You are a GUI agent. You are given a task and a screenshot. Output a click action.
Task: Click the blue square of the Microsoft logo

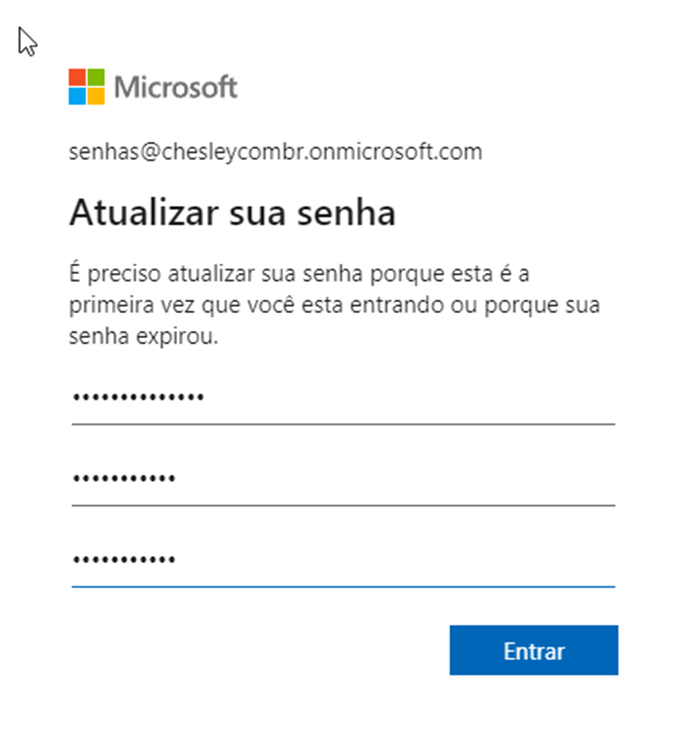pos(77,96)
